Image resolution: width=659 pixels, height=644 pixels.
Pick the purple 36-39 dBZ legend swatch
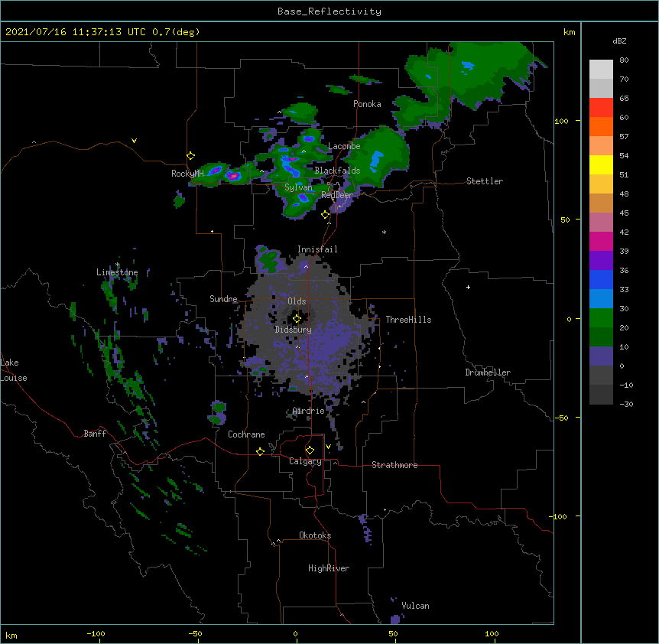[601, 261]
